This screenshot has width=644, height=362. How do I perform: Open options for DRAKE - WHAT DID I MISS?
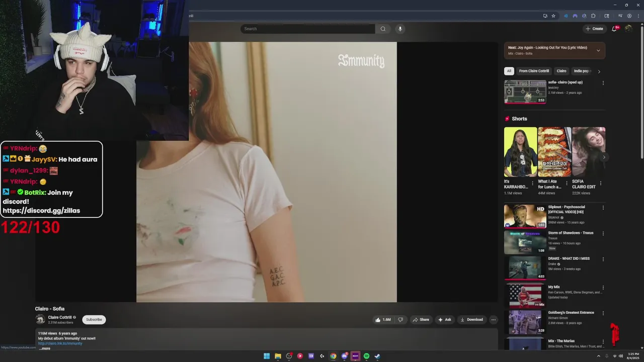coord(603,259)
